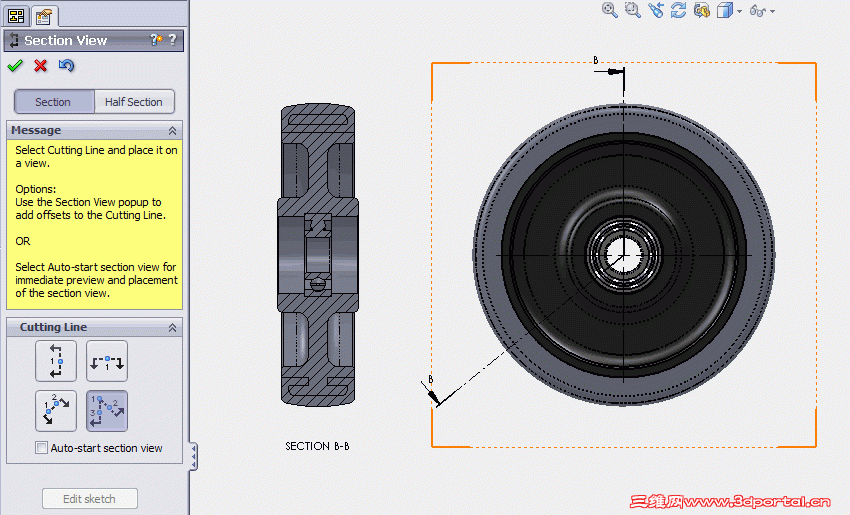The height and width of the screenshot is (515, 850).
Task: Open the FeatureManager design tree tab
Action: click(16, 16)
